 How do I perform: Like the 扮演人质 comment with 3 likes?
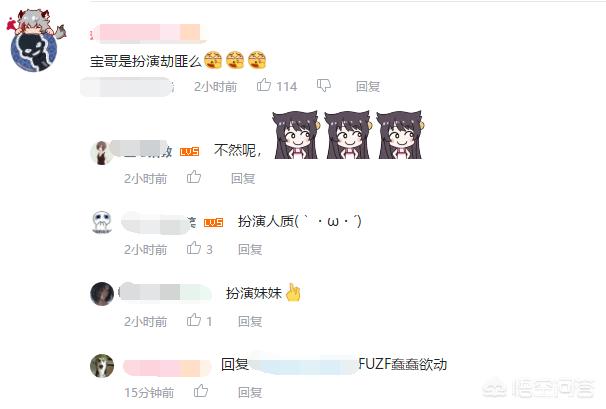[x=194, y=248]
